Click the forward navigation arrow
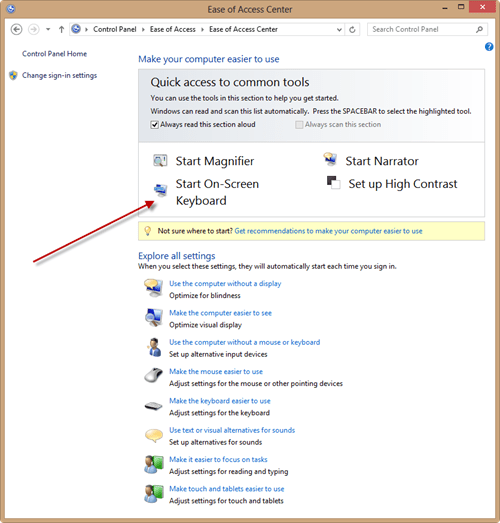This screenshot has height=523, width=500. [x=33, y=29]
